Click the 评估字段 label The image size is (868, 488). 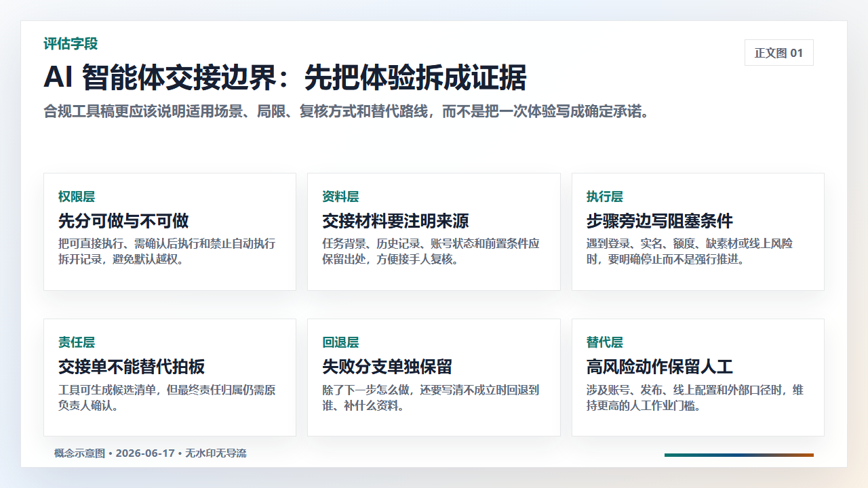[x=71, y=44]
